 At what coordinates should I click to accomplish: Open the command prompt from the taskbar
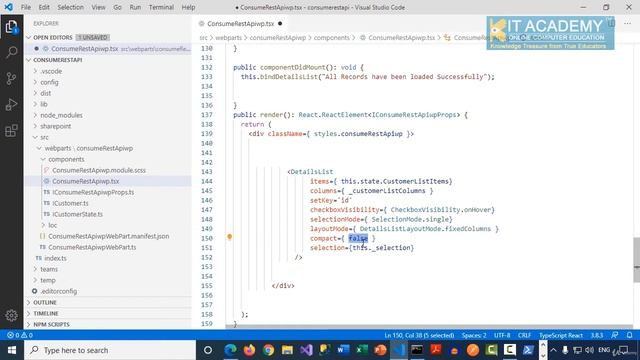[417, 350]
